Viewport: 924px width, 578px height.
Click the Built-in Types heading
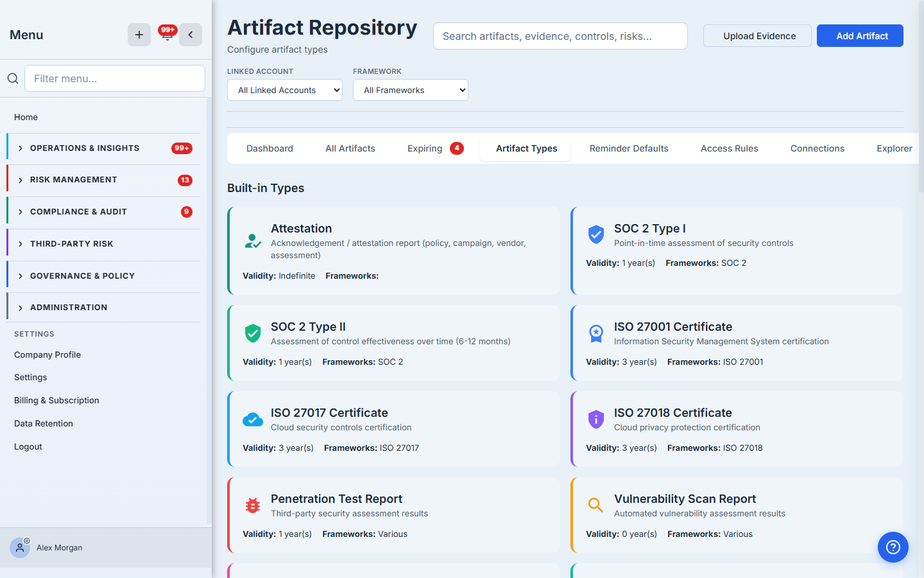266,188
